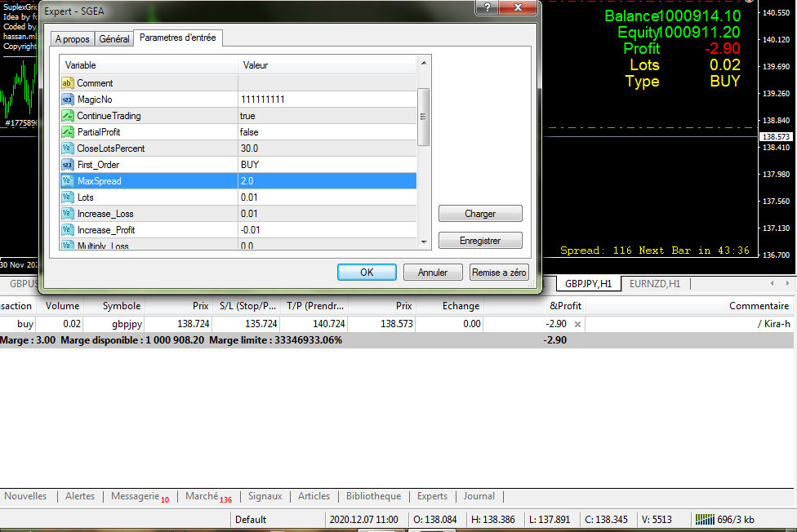The height and width of the screenshot is (532, 797).
Task: Click the First_Order parameter icon
Action: pyautogui.click(x=68, y=165)
